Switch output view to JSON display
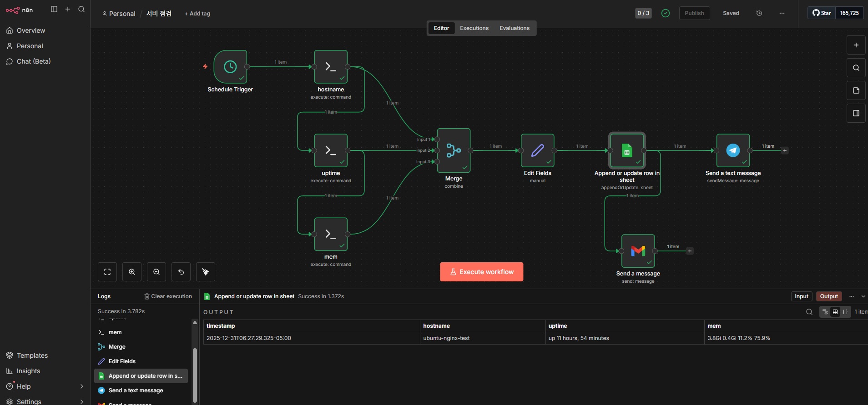The image size is (868, 405). [845, 312]
